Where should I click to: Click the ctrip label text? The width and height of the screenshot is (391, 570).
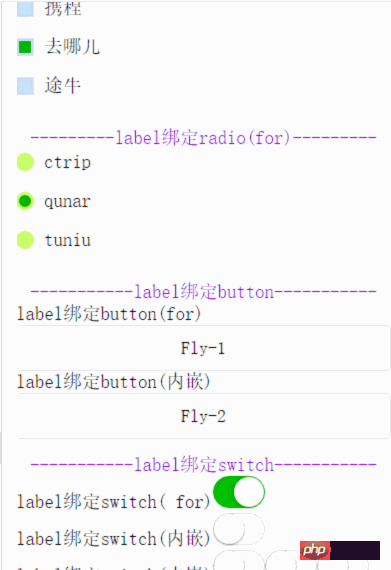coord(68,162)
